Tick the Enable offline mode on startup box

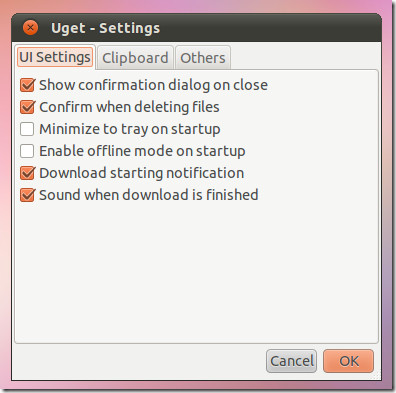27,151
